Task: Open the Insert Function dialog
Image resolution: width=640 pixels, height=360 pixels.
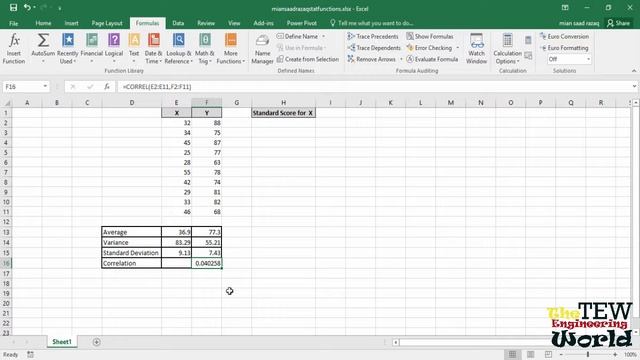Action: click(x=14, y=49)
